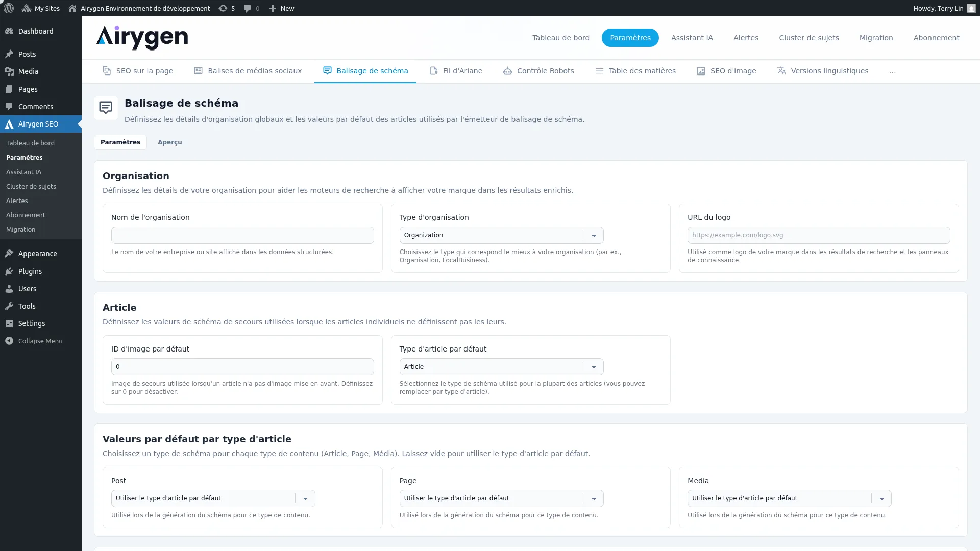Click the Airygen SEO logo icon in sidebar
Image resolution: width=980 pixels, height=551 pixels.
tap(9, 124)
